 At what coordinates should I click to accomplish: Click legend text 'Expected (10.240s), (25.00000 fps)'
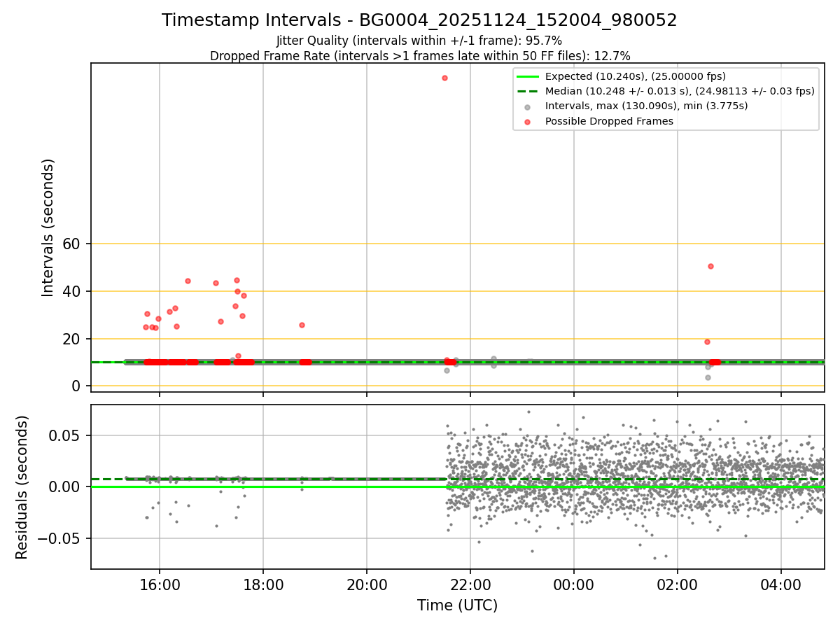coord(636,76)
